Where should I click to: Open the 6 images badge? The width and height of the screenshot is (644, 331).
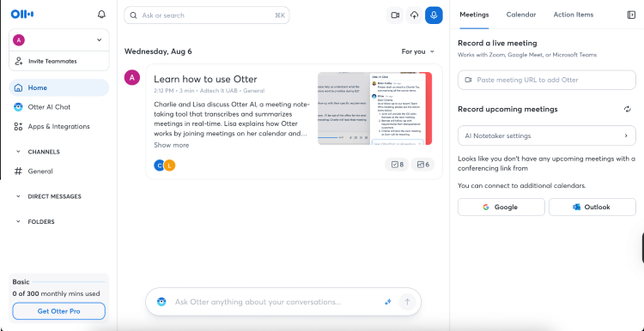pyautogui.click(x=422, y=165)
